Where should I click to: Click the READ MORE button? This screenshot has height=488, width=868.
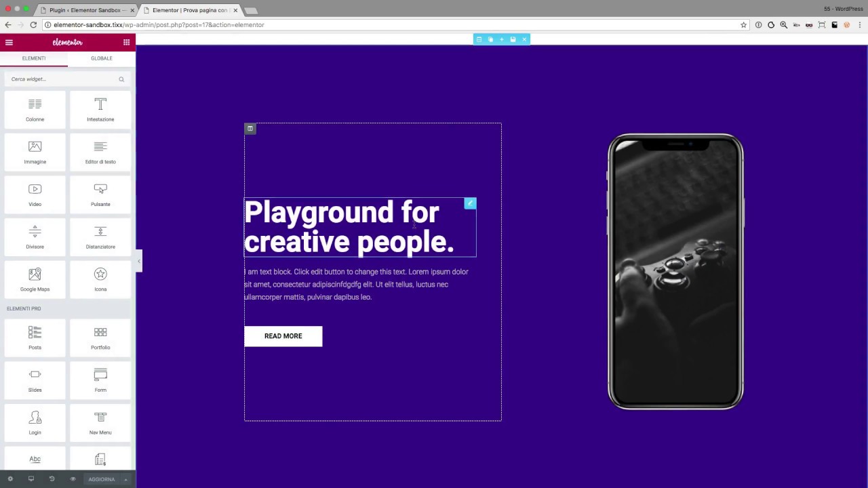click(x=283, y=336)
